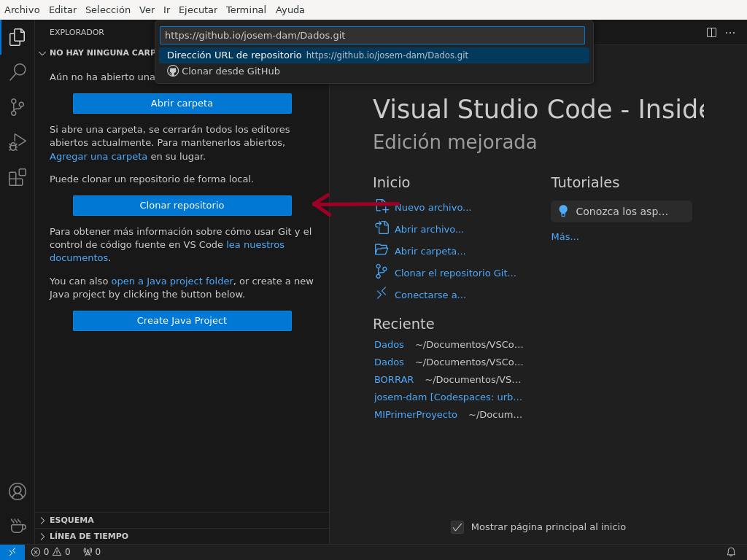The image size is (747, 560).
Task: Click the remote window indicator icon
Action: coord(12,552)
